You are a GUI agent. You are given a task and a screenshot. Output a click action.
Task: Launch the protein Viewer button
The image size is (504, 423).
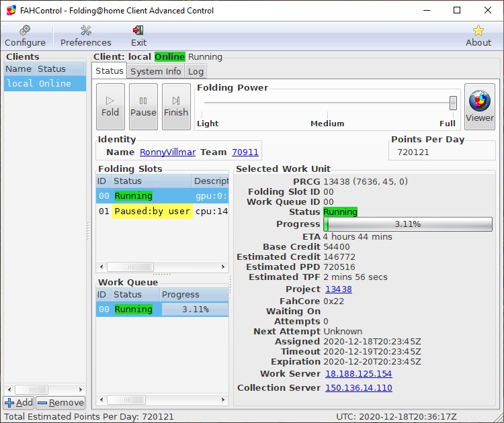pos(480,107)
